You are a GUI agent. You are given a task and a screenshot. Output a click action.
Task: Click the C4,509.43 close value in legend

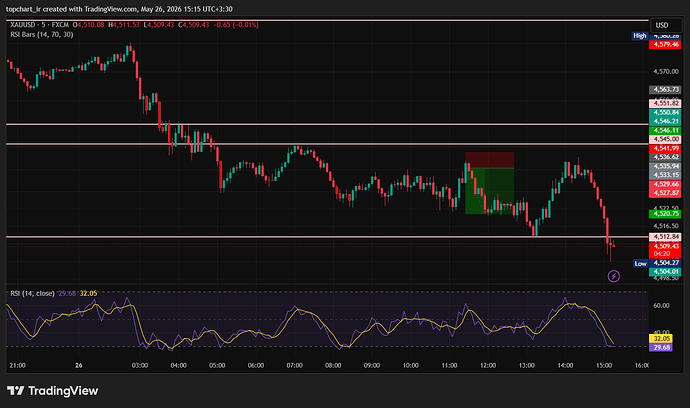coord(194,25)
